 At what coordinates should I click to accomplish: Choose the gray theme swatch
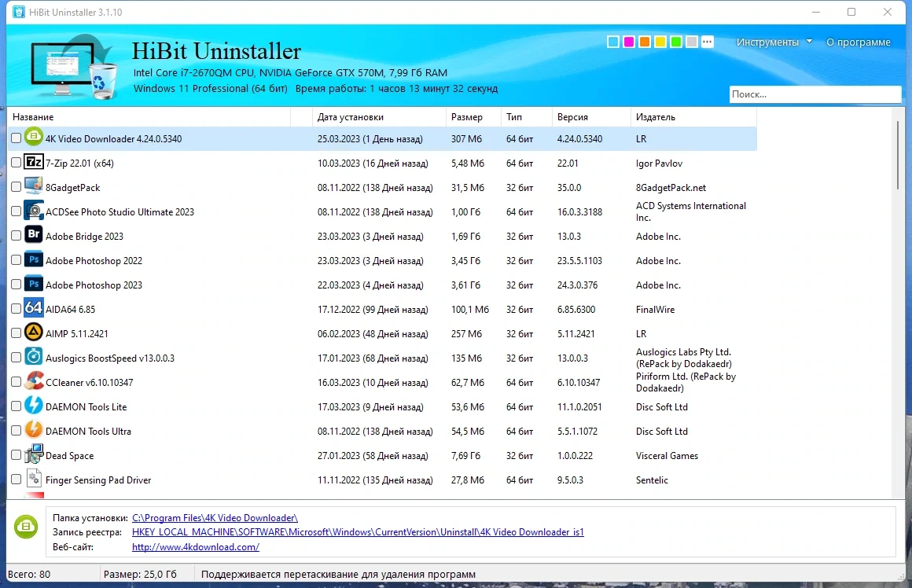click(692, 42)
